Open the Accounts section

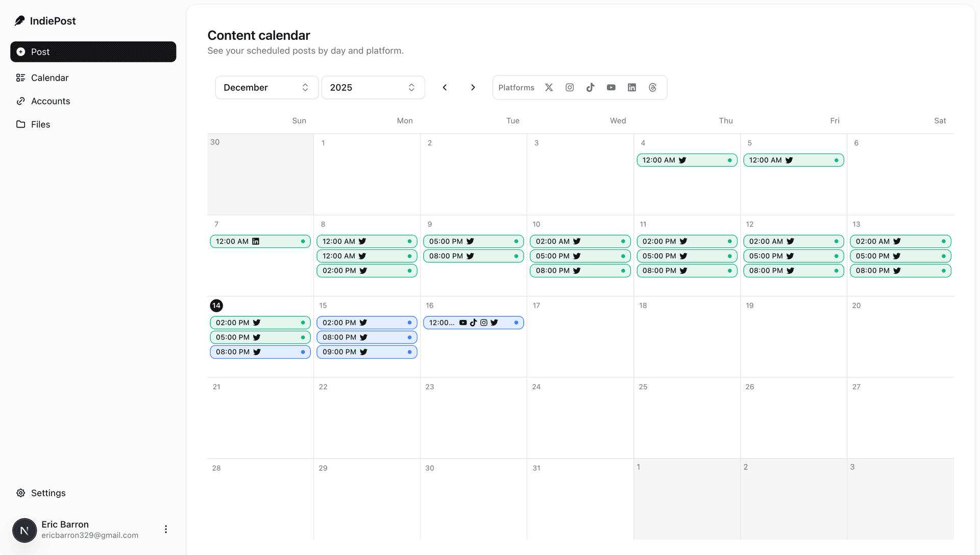click(x=51, y=101)
